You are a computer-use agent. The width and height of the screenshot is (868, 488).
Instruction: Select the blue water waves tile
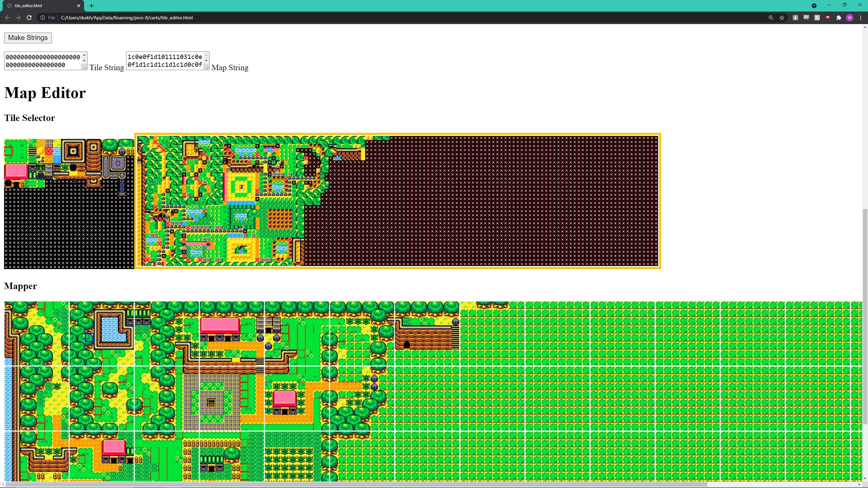click(57, 151)
